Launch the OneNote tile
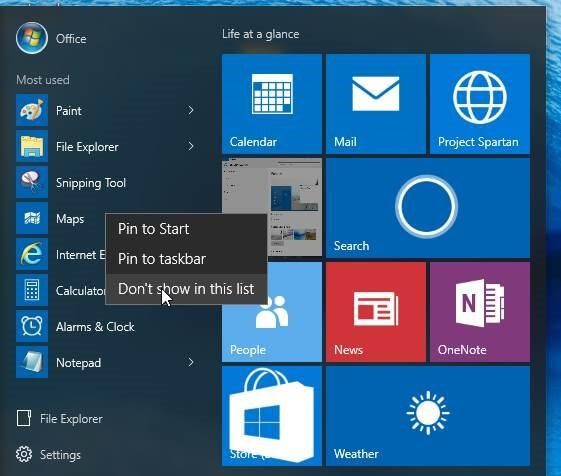The width and height of the screenshot is (561, 476). (x=480, y=312)
